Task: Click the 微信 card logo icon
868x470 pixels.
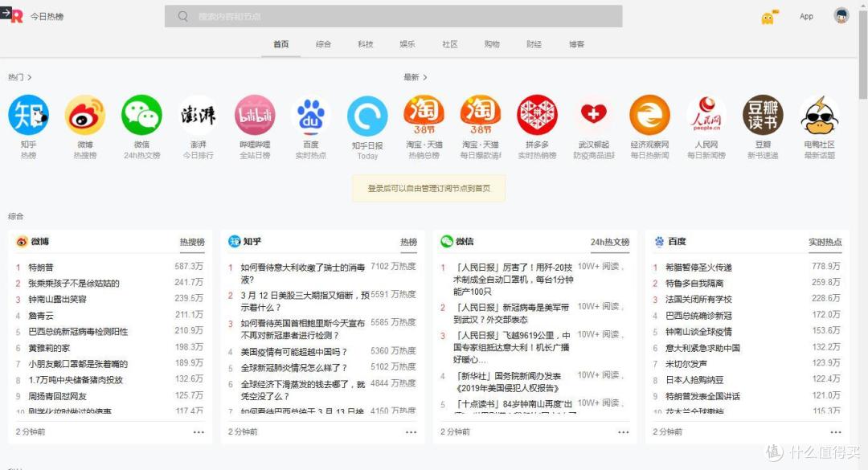Action: coord(447,241)
